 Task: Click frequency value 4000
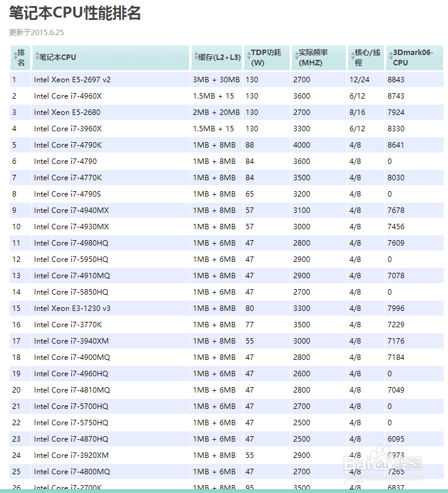(x=302, y=145)
